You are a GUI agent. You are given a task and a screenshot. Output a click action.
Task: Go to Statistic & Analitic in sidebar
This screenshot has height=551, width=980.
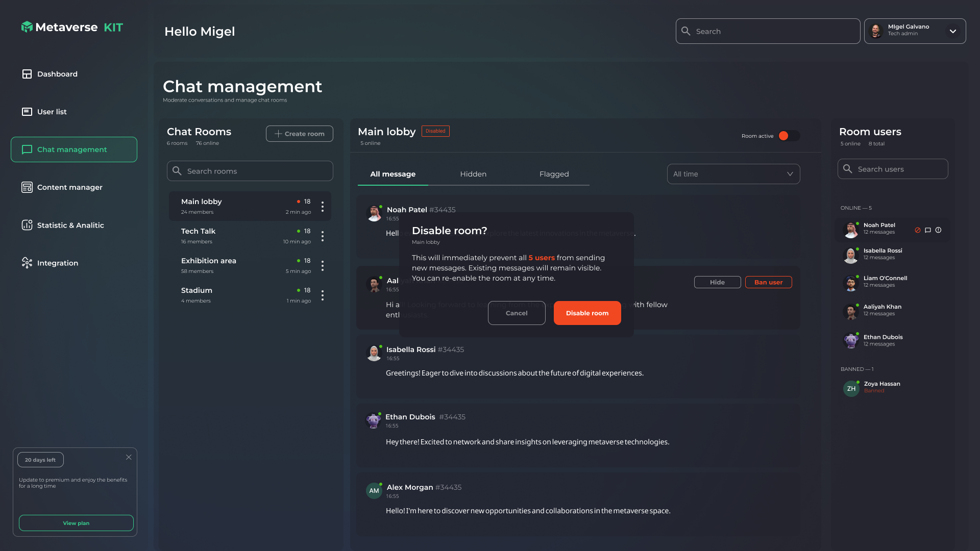tap(70, 225)
